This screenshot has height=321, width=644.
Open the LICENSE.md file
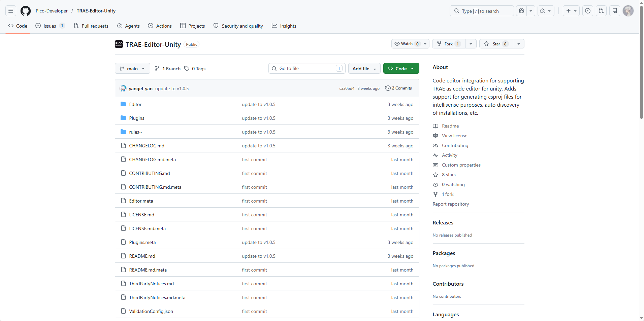click(141, 215)
